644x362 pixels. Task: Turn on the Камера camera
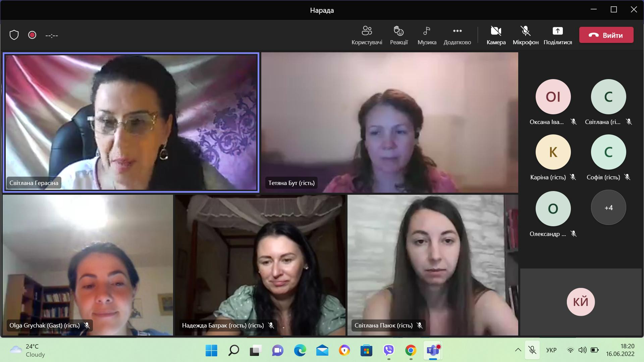pos(496,35)
